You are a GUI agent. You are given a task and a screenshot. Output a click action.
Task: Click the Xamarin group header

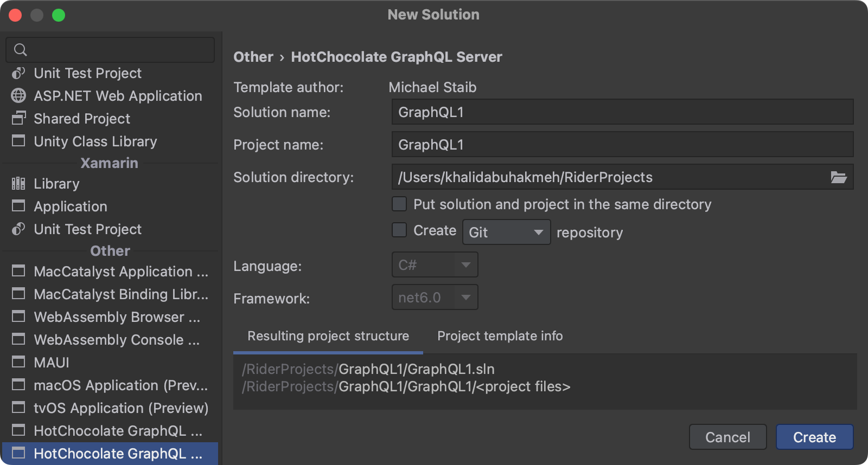(x=110, y=163)
